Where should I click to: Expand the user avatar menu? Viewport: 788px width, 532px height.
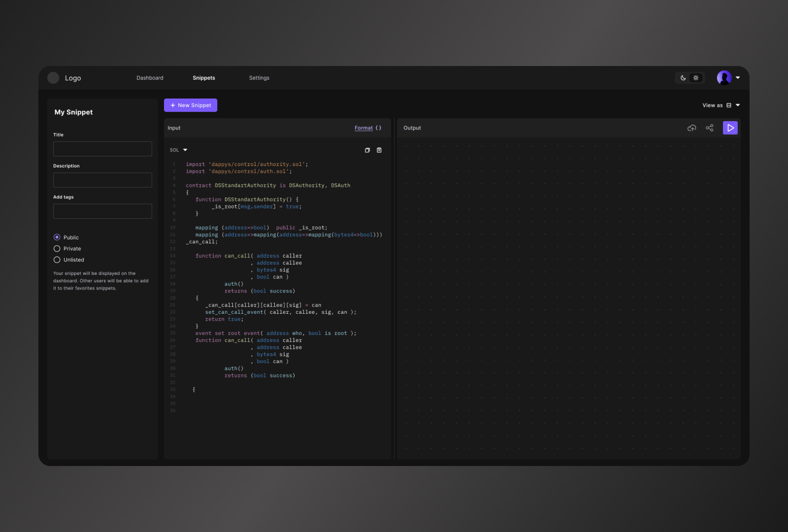click(x=737, y=77)
